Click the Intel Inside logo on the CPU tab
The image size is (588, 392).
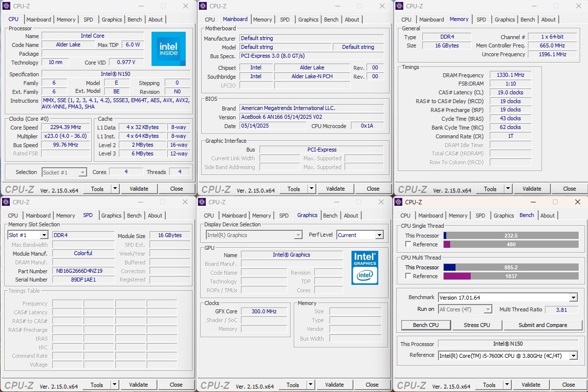tap(168, 49)
